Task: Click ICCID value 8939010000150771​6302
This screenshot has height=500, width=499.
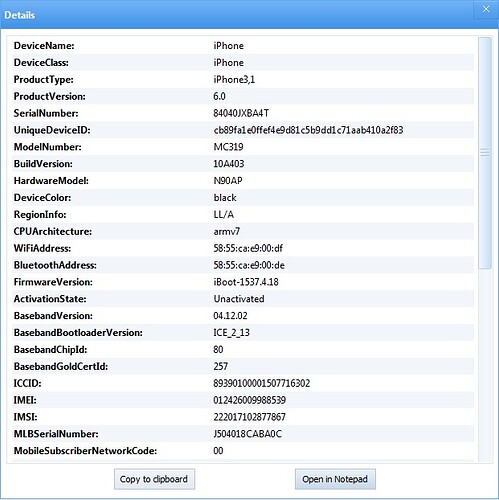Action: point(262,383)
